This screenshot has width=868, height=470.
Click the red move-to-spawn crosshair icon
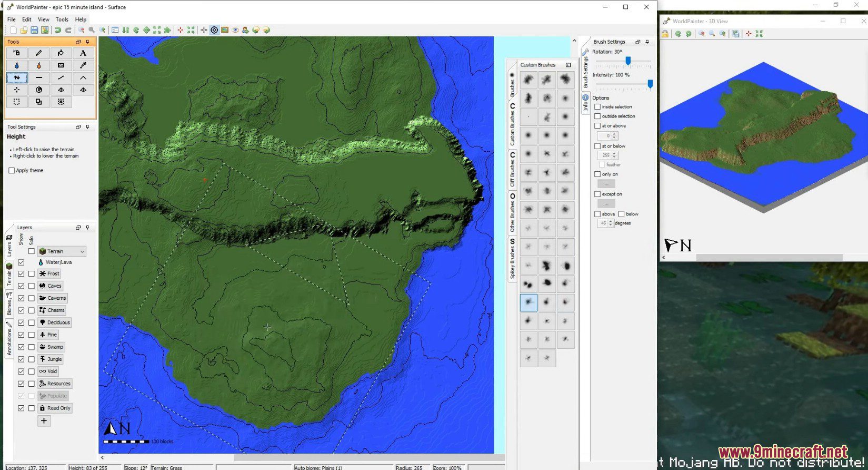(181, 30)
